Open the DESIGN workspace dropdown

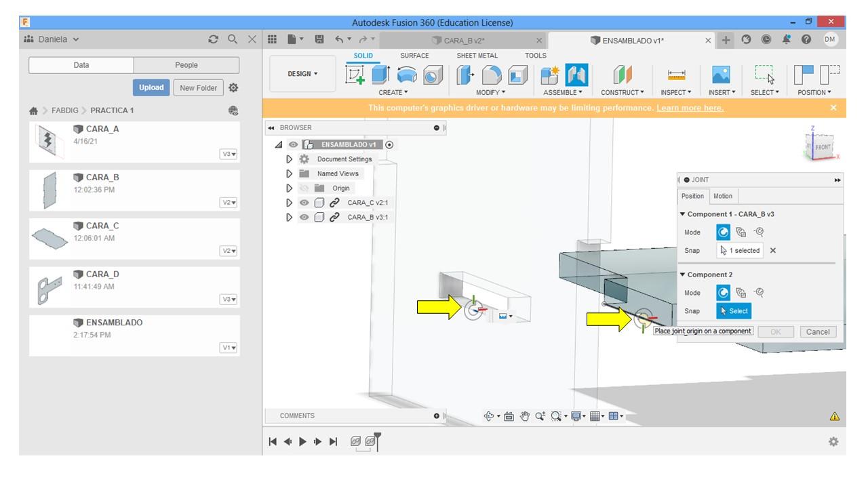[302, 74]
